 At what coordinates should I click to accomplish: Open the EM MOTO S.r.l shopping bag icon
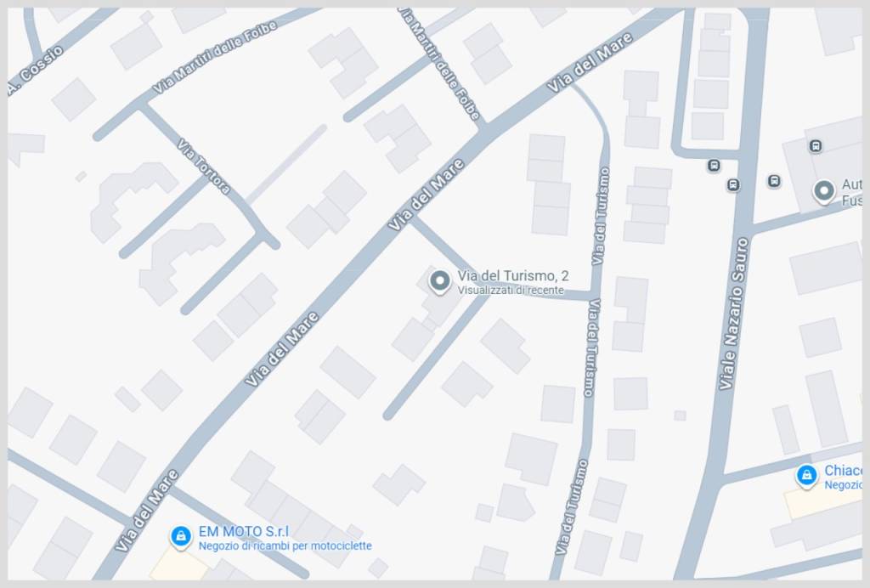click(x=180, y=537)
